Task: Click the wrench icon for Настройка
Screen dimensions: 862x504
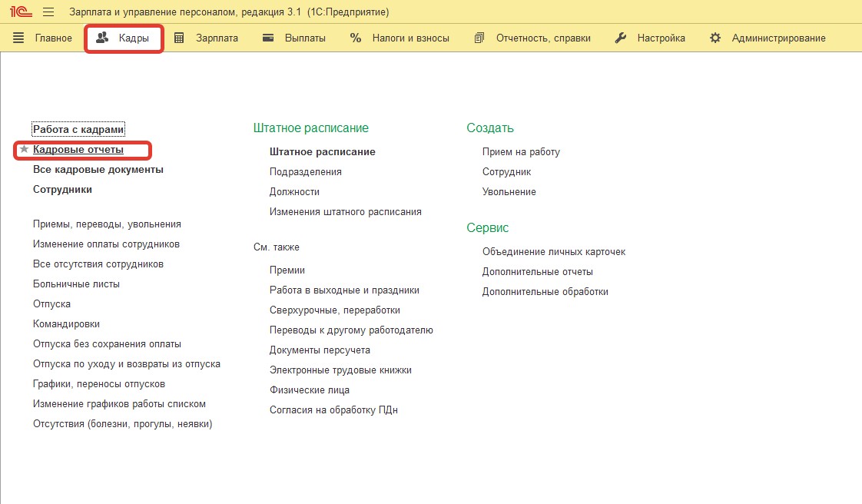Action: 621,38
